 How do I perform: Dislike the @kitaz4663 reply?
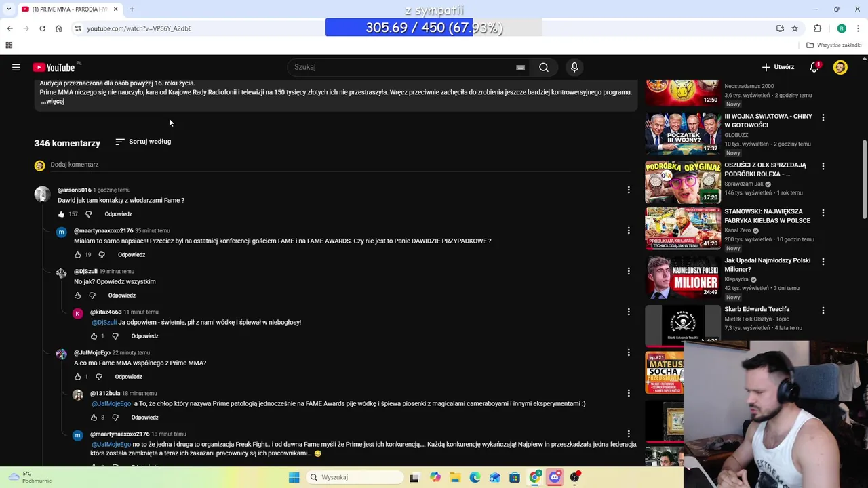coord(115,336)
